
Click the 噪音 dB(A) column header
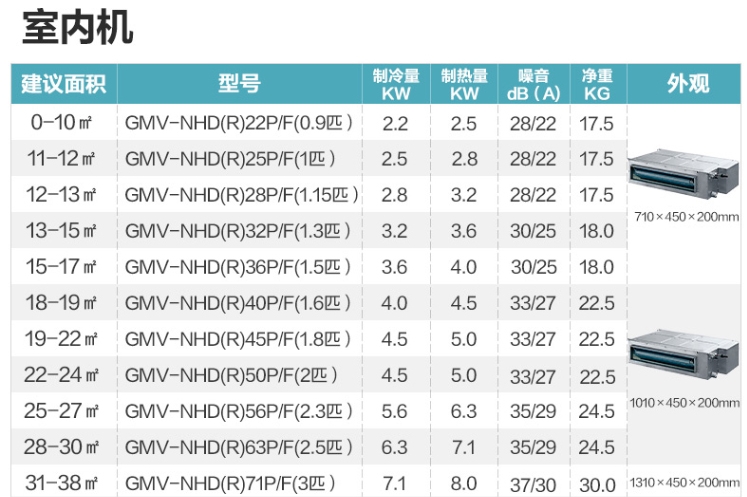point(533,84)
